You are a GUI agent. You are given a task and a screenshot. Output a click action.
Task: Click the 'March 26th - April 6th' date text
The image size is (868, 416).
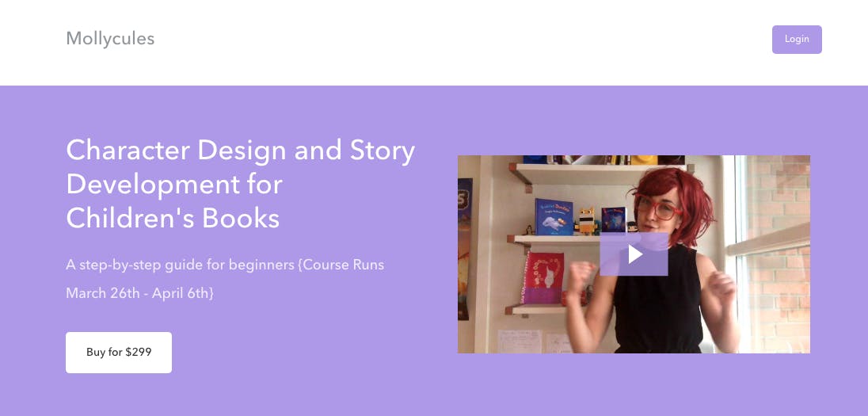(139, 293)
